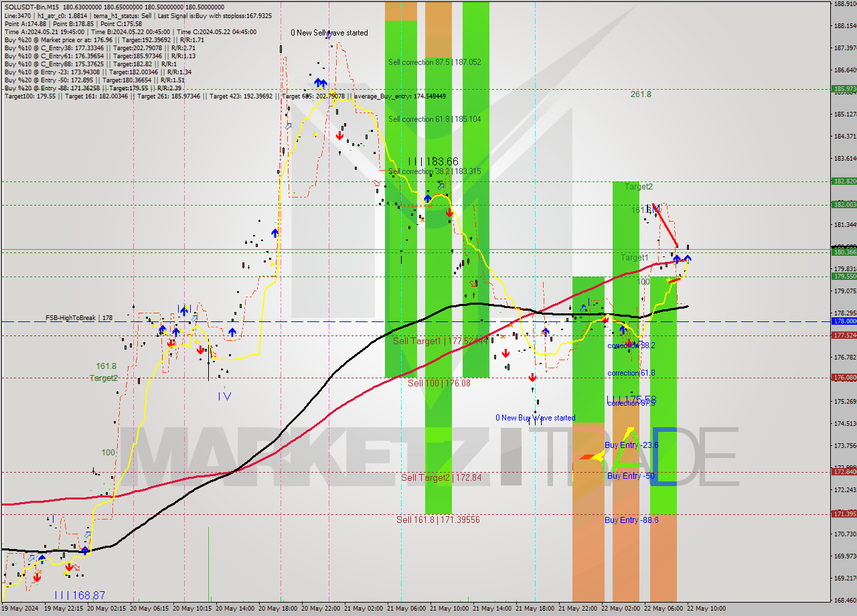
Task: Click the 'I V' wave marker
Action: [x=224, y=396]
